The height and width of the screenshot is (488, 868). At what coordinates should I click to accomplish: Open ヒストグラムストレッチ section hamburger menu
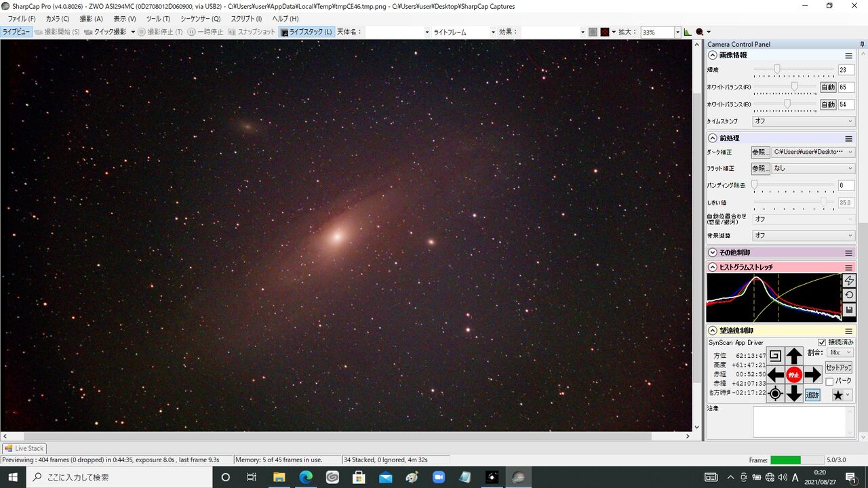[848, 268]
